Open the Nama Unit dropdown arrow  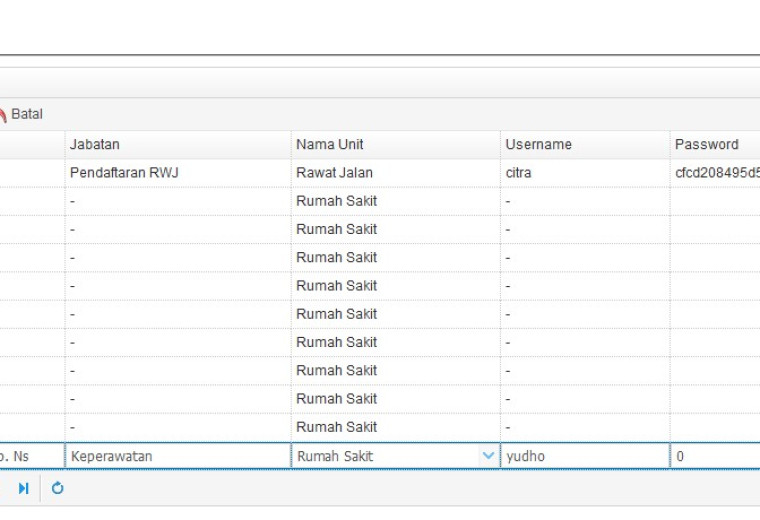[488, 456]
